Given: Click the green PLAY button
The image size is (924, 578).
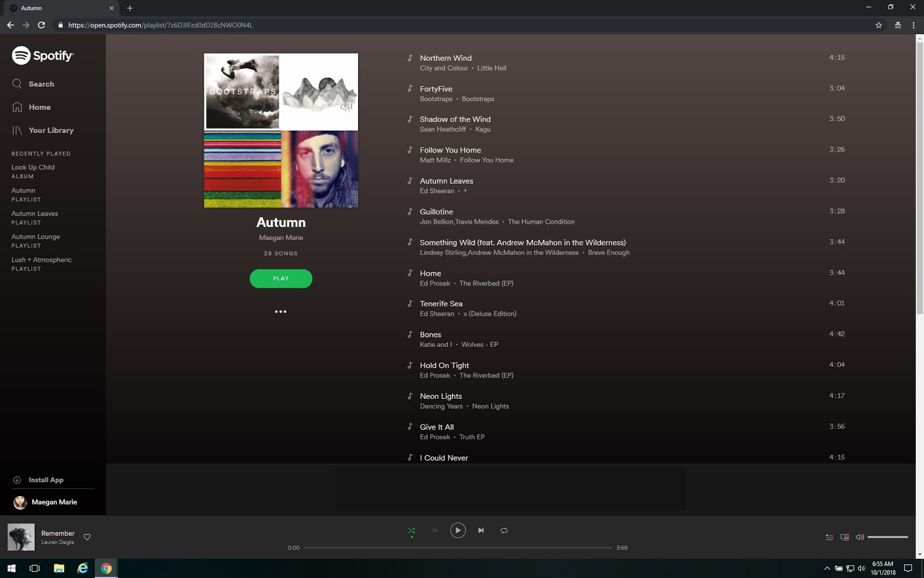Looking at the screenshot, I should (x=281, y=279).
